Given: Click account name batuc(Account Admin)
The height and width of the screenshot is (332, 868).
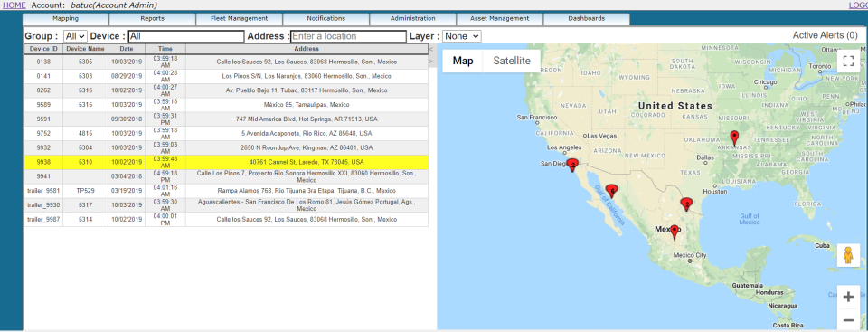Looking at the screenshot, I should [114, 5].
